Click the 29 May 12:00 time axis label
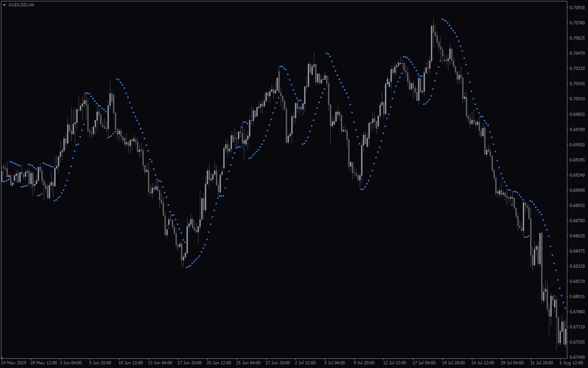This screenshot has width=588, height=368. (44, 363)
